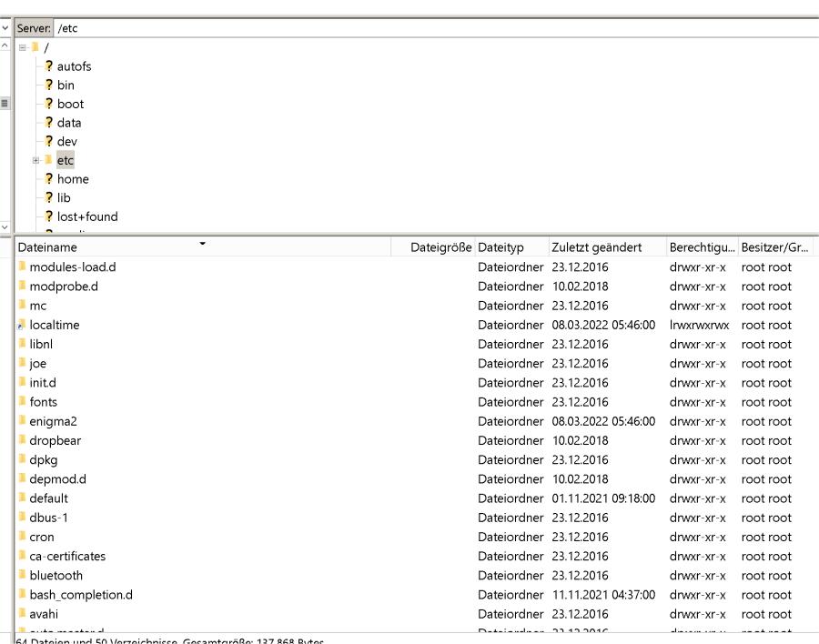Click the folder icon of bluetooth
819x644 pixels.
point(21,576)
